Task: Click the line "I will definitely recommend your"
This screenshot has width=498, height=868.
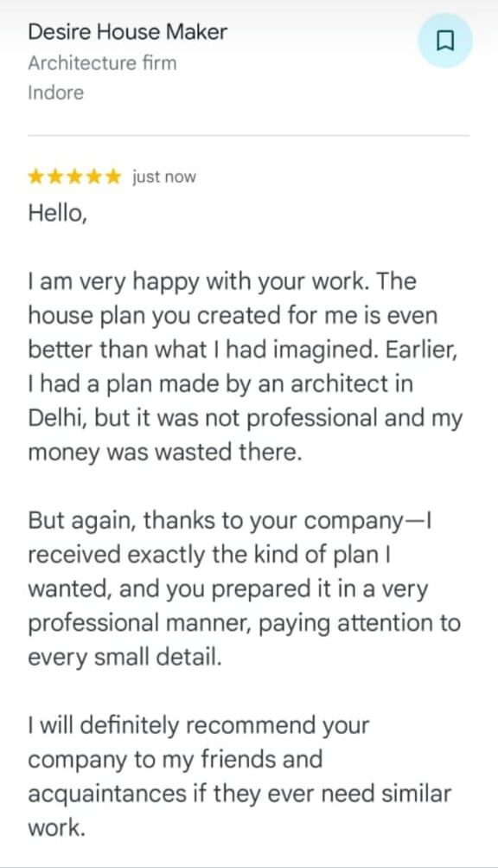Action: pyautogui.click(x=199, y=726)
